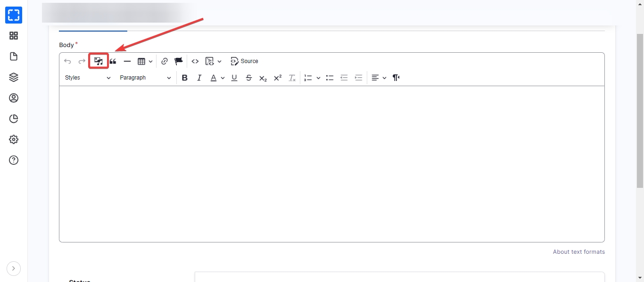Click the Insert Media icon

point(99,61)
